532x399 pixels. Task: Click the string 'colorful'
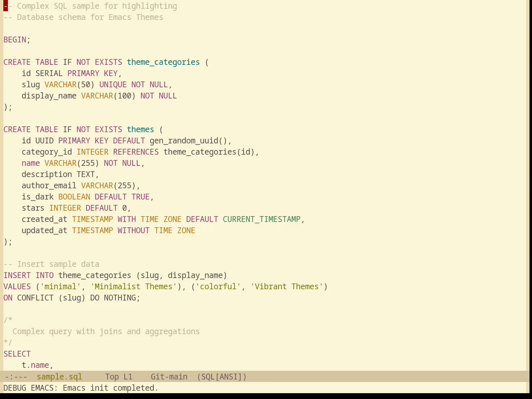coord(218,286)
